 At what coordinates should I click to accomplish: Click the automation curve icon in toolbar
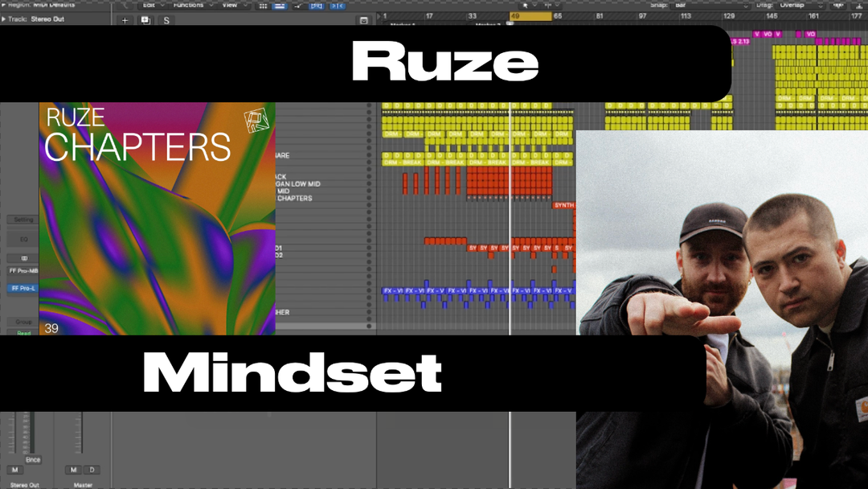(x=299, y=6)
